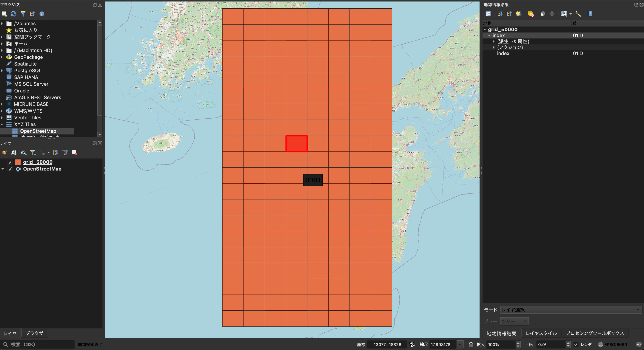Select grid_50000 layer name

tap(38, 162)
